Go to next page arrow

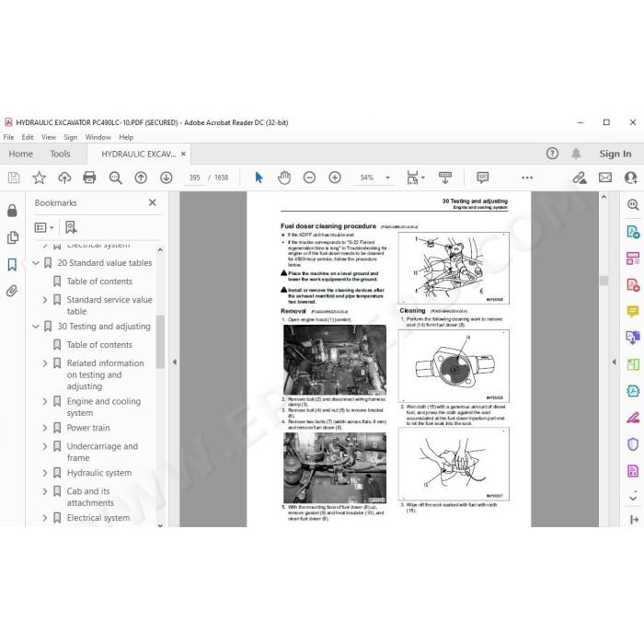[x=166, y=178]
